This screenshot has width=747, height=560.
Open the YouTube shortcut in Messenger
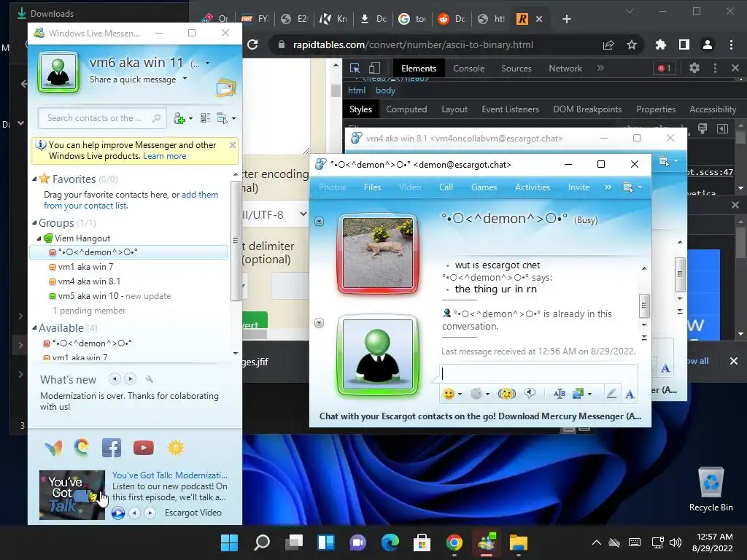(144, 448)
